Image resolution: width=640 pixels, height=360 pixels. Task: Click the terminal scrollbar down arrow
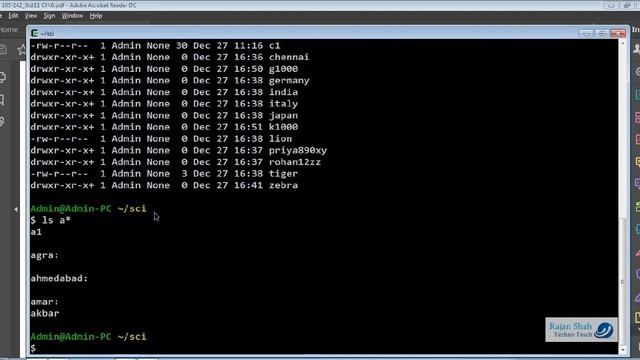622,350
